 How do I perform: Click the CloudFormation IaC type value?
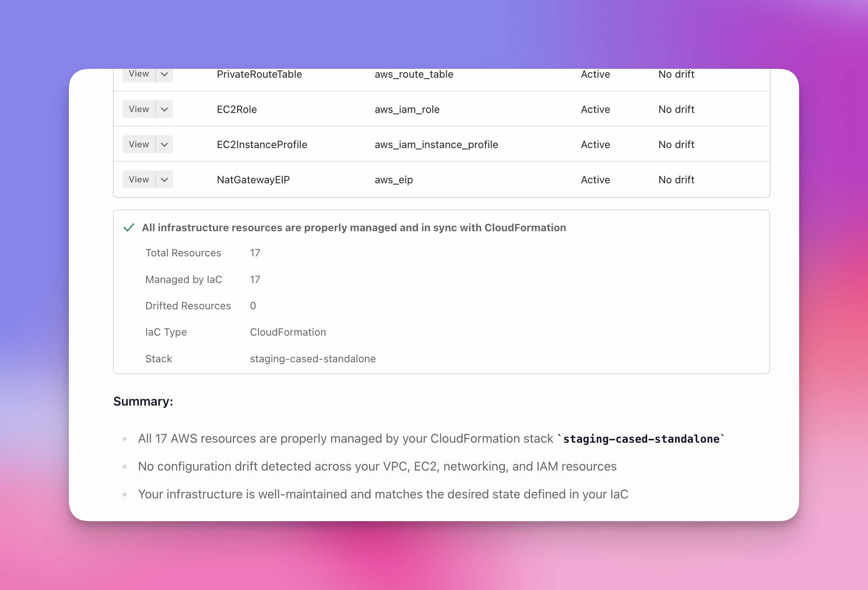coord(288,332)
